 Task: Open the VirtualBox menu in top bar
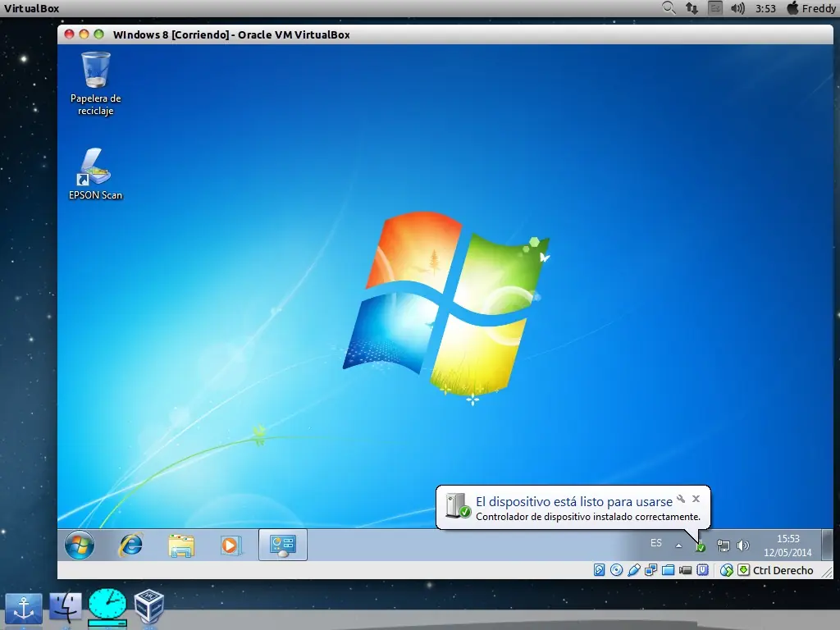pyautogui.click(x=32, y=8)
